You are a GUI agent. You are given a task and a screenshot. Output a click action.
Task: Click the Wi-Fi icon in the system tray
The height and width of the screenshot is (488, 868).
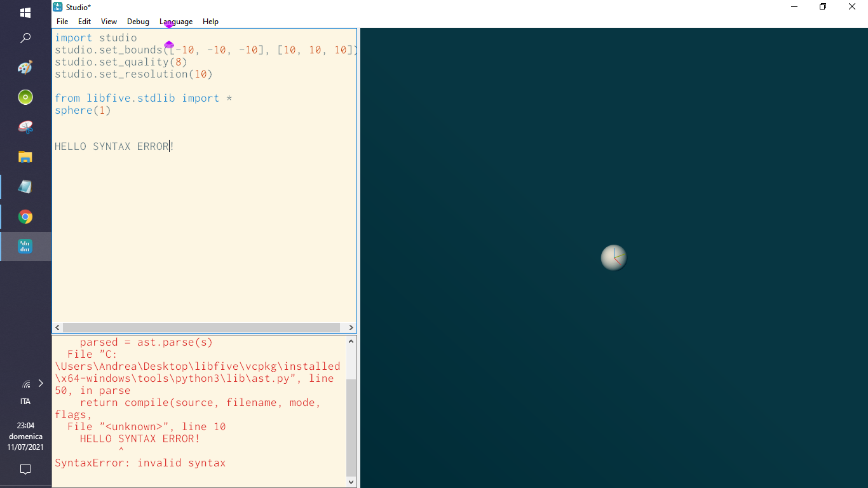pyautogui.click(x=25, y=383)
